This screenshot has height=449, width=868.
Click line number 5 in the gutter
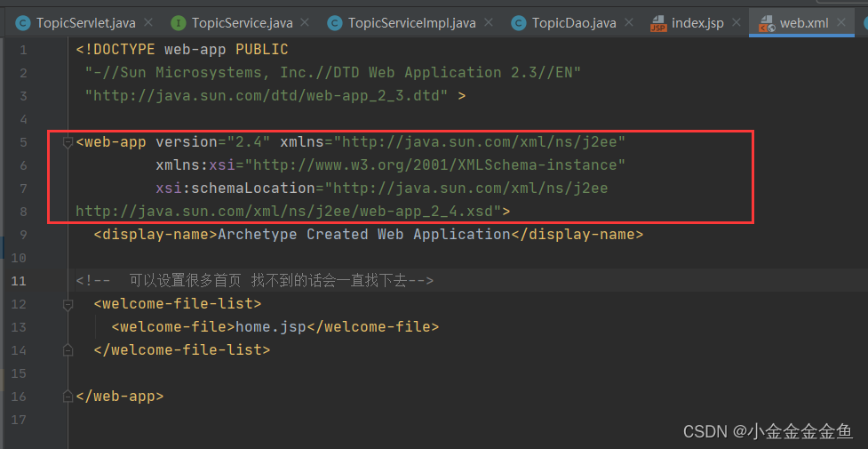click(23, 142)
